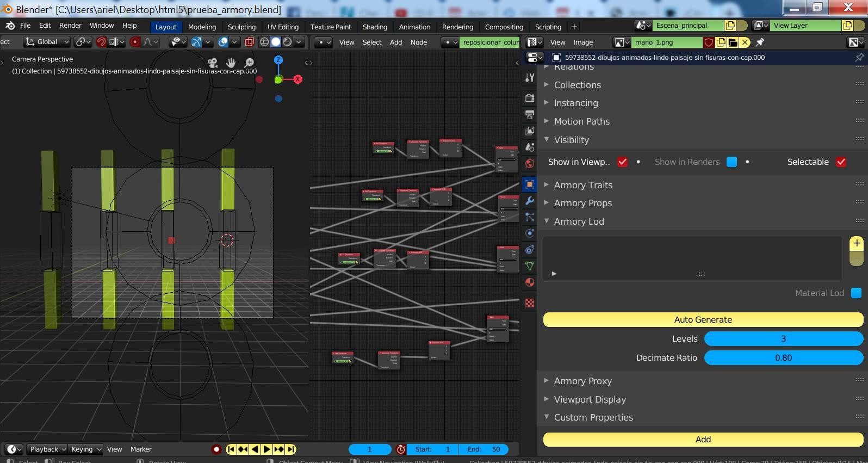The width and height of the screenshot is (868, 463).
Task: Toggle pin on the properties object header
Action: pyautogui.click(x=859, y=57)
